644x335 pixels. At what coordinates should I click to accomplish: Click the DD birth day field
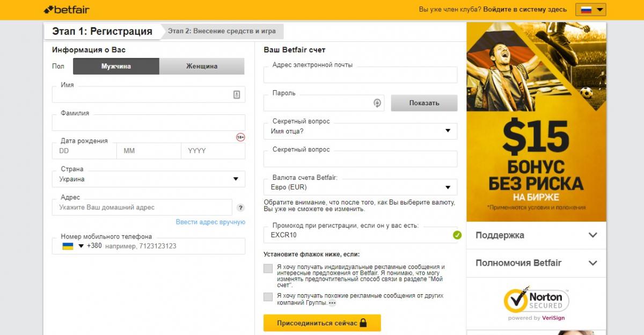[x=84, y=151]
